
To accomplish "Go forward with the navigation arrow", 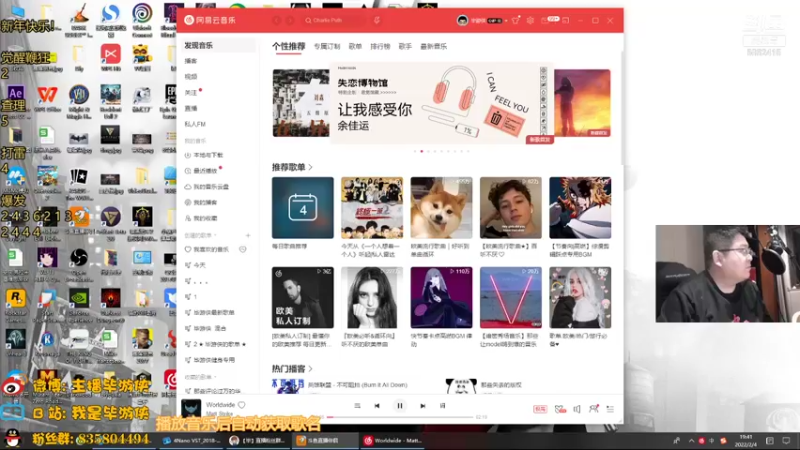I will click(290, 20).
